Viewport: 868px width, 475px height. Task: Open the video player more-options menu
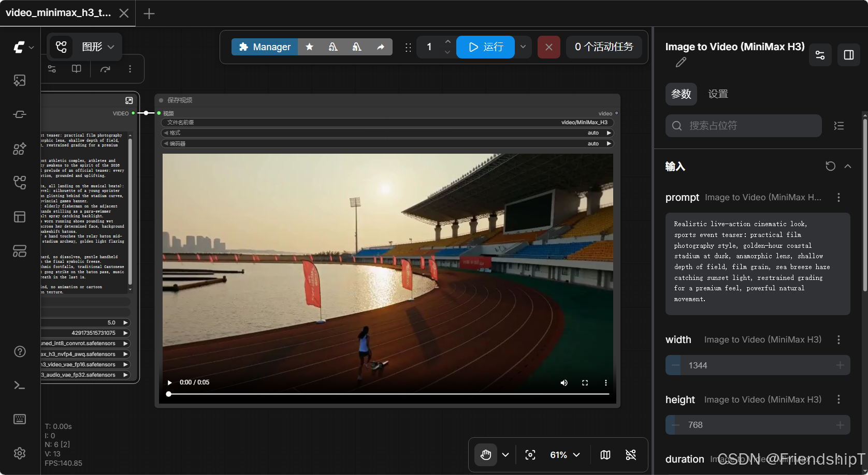coord(605,383)
